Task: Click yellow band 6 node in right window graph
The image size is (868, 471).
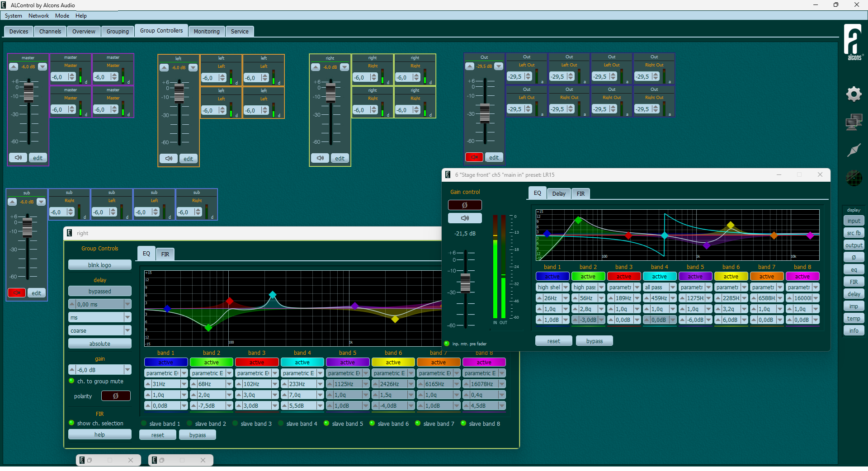Action: point(395,319)
